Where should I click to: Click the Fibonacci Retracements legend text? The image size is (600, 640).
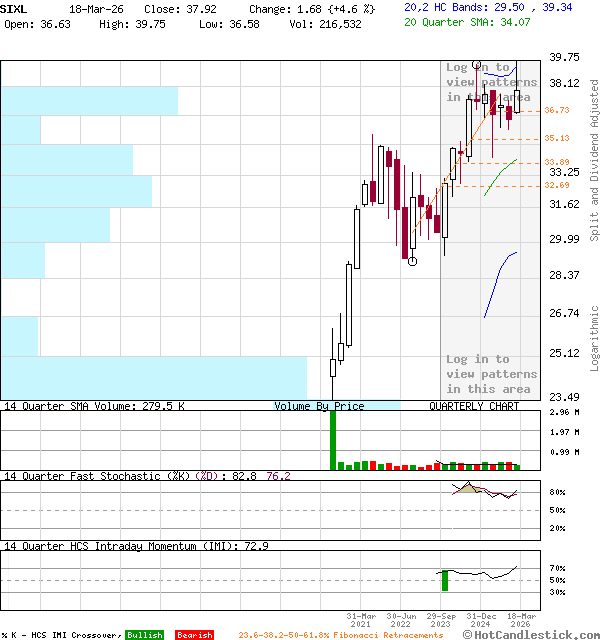click(x=340, y=635)
